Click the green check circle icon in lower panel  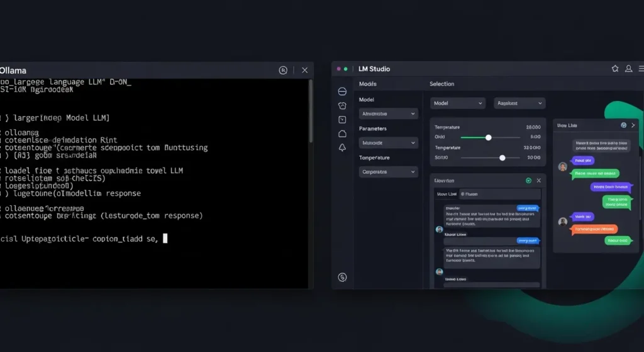coord(528,181)
